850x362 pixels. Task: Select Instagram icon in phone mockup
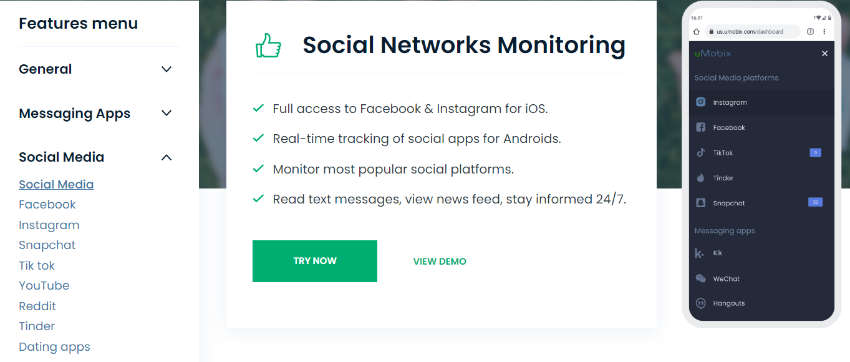(x=700, y=102)
